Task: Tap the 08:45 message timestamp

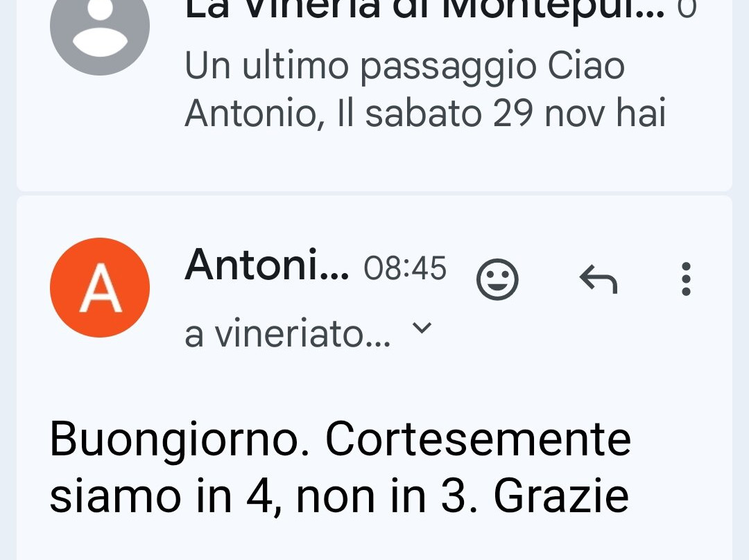Action: pyautogui.click(x=405, y=268)
